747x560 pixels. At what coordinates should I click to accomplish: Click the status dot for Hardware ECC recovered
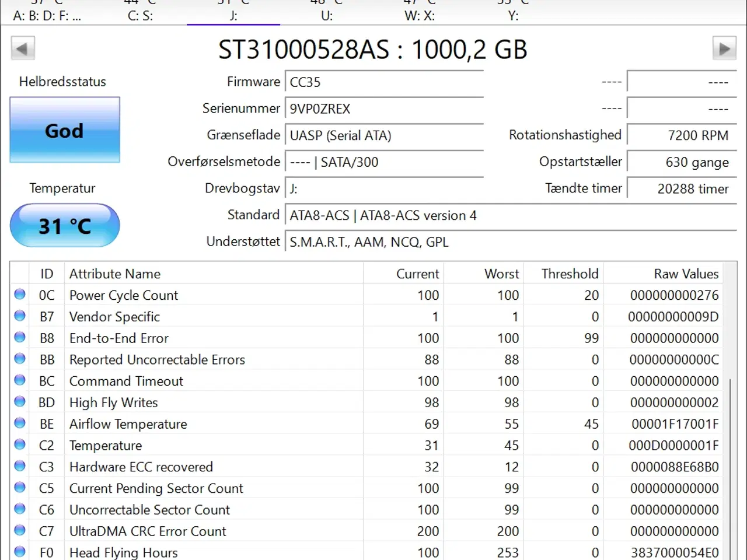[20, 466]
